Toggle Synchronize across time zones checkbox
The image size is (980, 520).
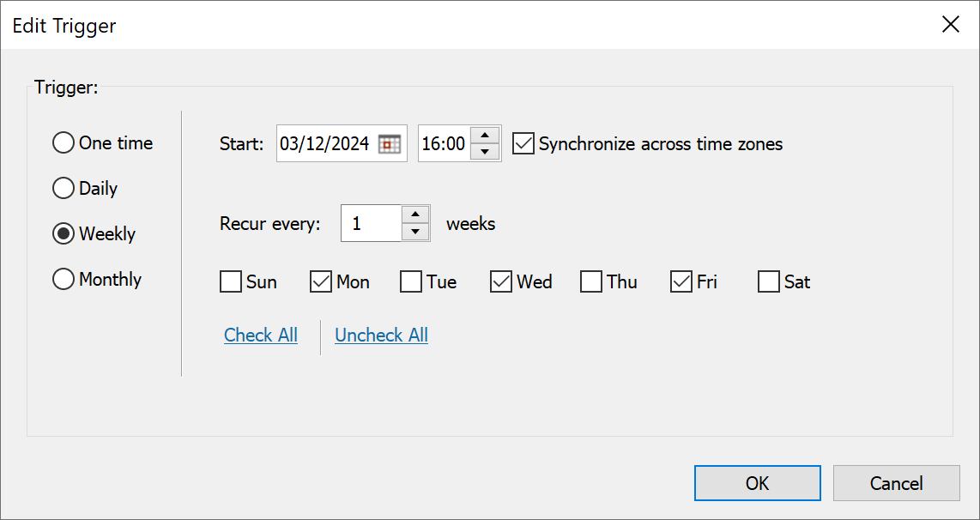point(523,144)
